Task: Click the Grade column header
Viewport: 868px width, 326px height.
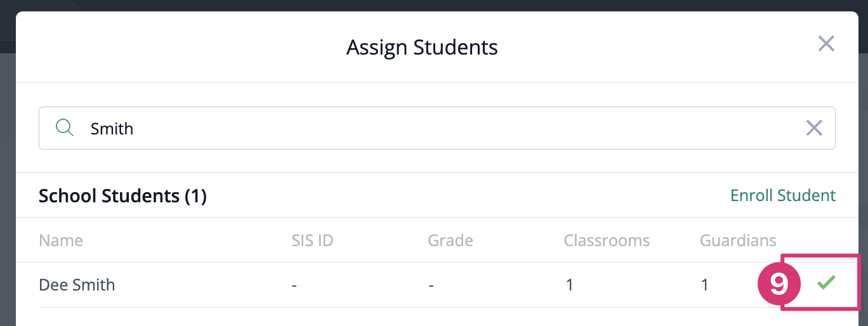Action: point(450,240)
